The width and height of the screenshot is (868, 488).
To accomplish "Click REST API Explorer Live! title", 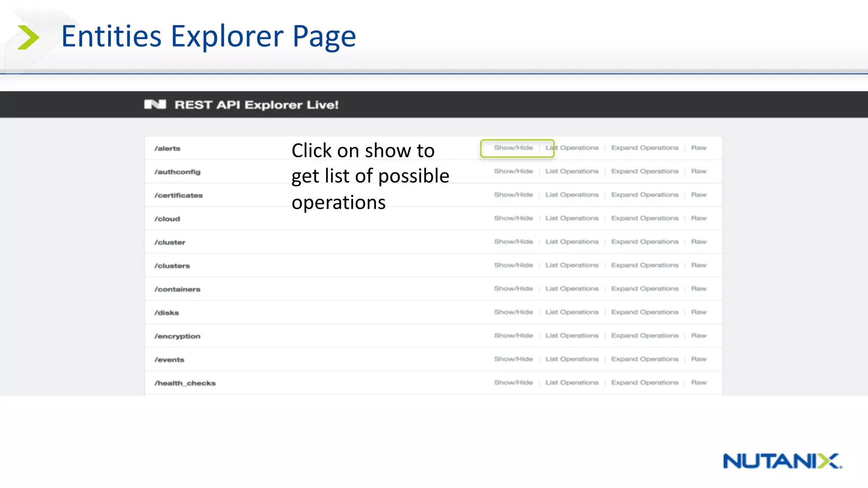I will tap(256, 105).
